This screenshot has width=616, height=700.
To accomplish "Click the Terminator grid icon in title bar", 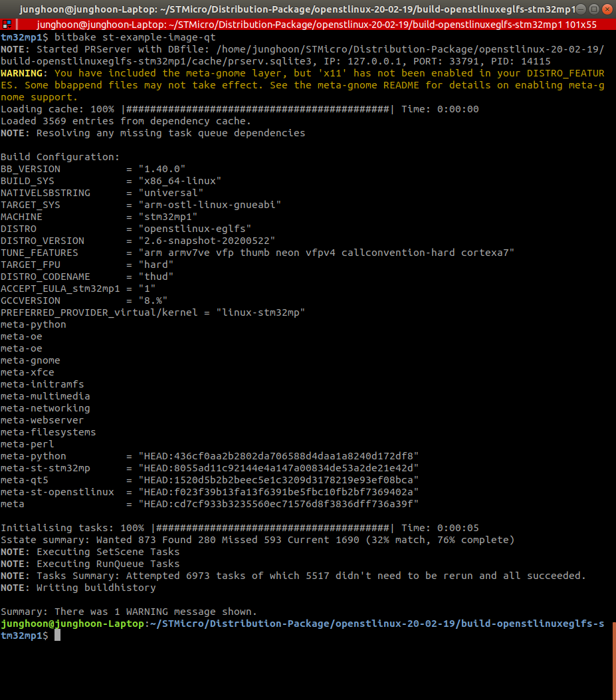I will (7, 25).
